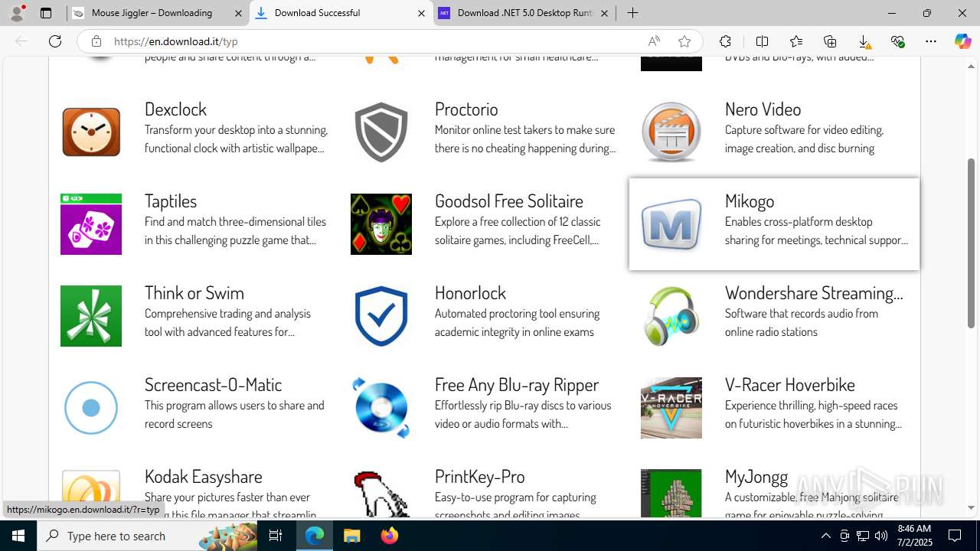Focus the address bar URL

tap(176, 41)
